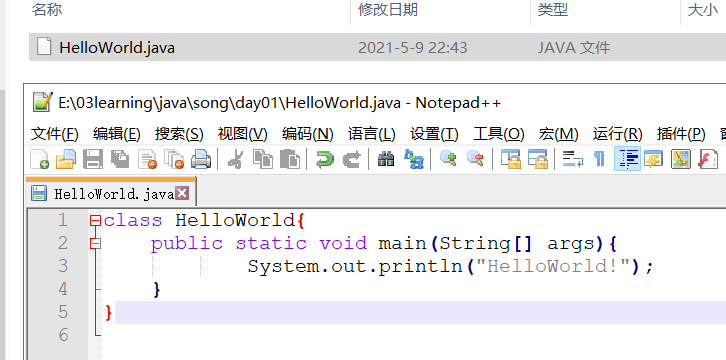The height and width of the screenshot is (360, 726).
Task: Sort explorer by 大小 column header
Action: click(702, 10)
